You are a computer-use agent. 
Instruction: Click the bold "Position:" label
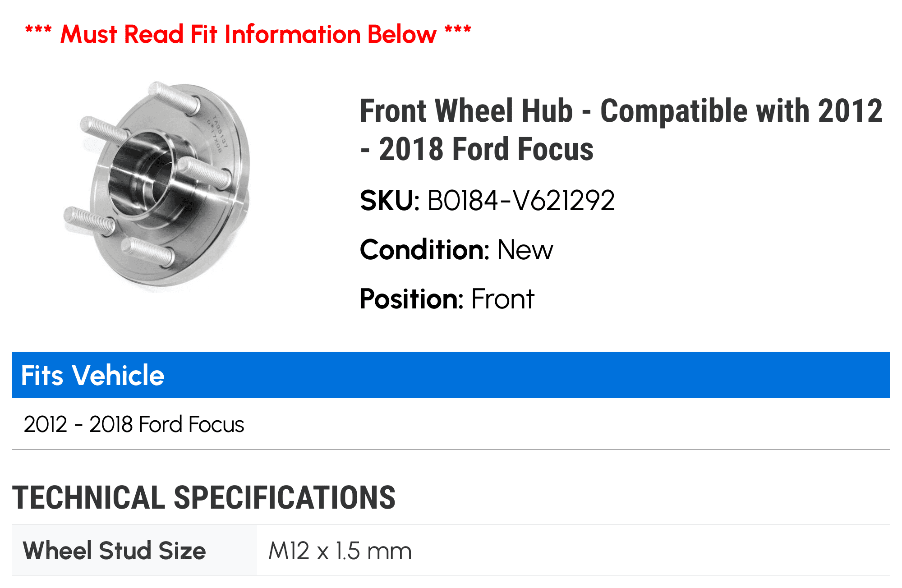point(411,299)
